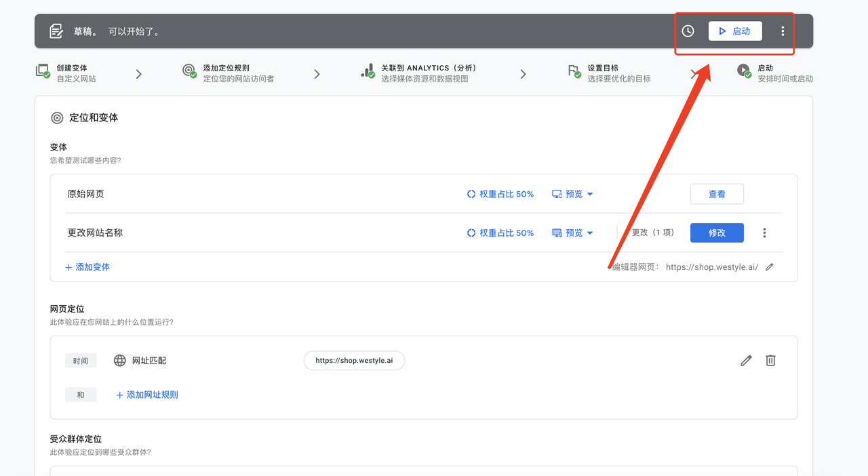
Task: Click the 变体 section heading
Action: (58, 147)
